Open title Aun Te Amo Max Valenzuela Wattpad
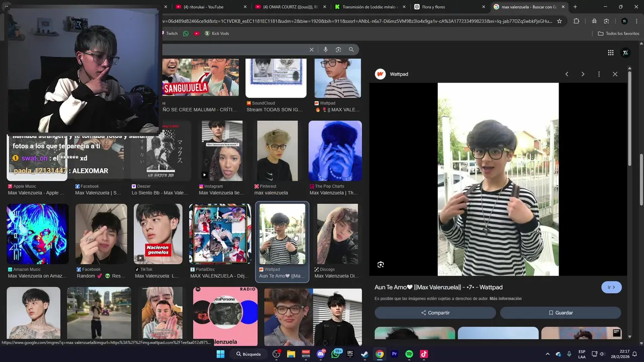644x362 pixels. coord(438,287)
